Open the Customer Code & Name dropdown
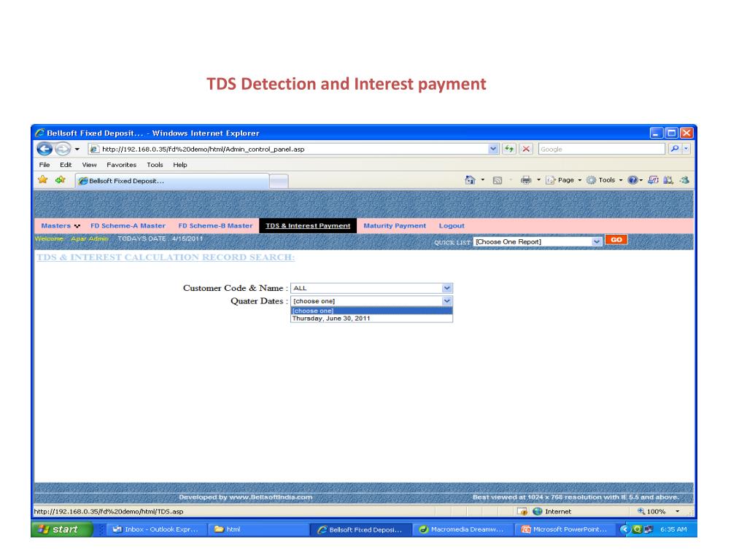The height and width of the screenshot is (560, 747). [x=371, y=288]
